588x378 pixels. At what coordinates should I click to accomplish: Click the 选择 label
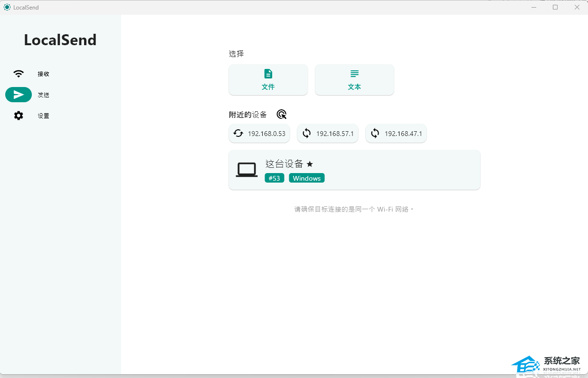(x=237, y=54)
